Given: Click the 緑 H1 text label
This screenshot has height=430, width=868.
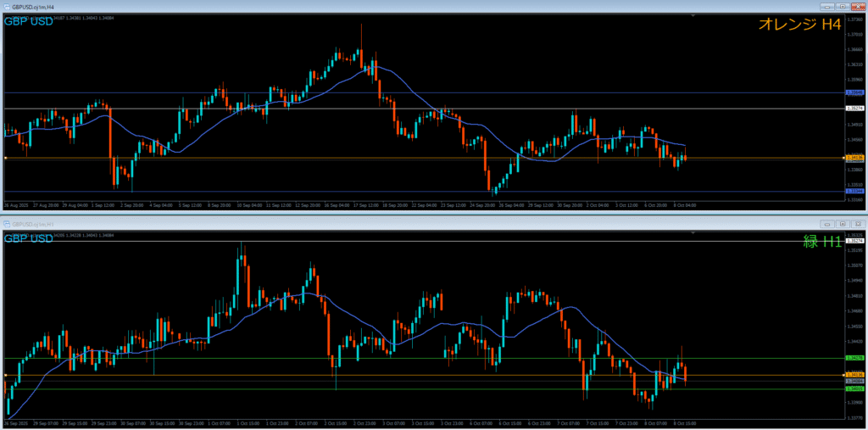Looking at the screenshot, I should [x=821, y=242].
